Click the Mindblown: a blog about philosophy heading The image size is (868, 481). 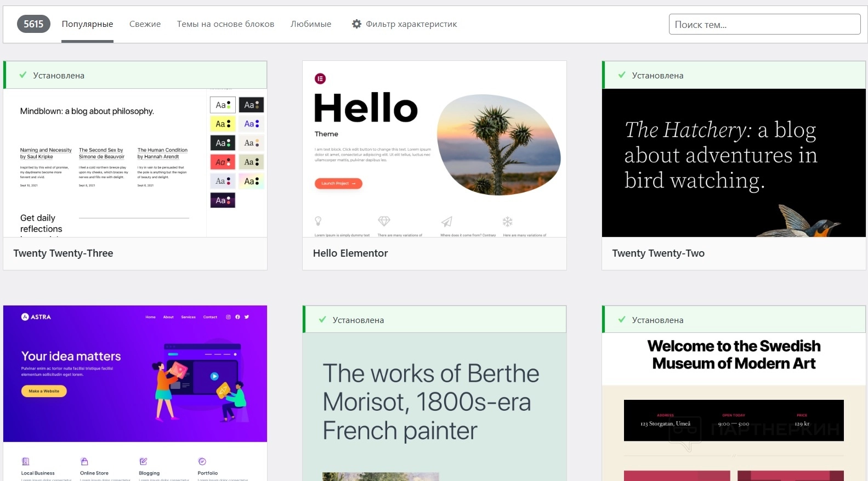tap(87, 111)
